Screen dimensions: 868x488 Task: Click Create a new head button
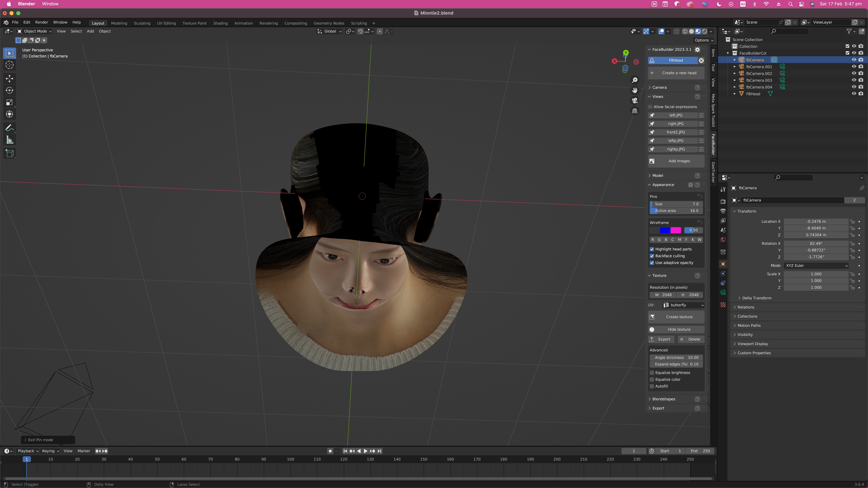tap(676, 73)
